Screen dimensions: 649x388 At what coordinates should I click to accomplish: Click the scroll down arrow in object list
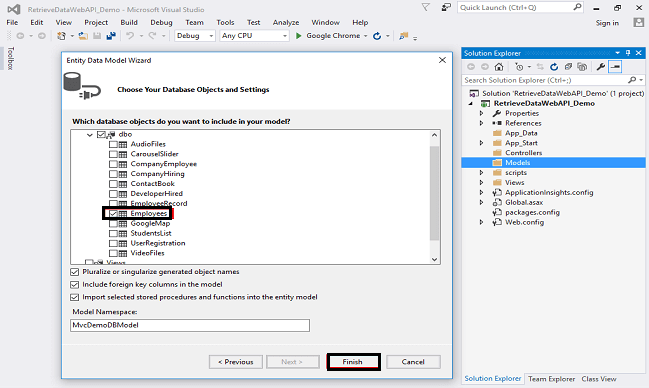coord(434,259)
